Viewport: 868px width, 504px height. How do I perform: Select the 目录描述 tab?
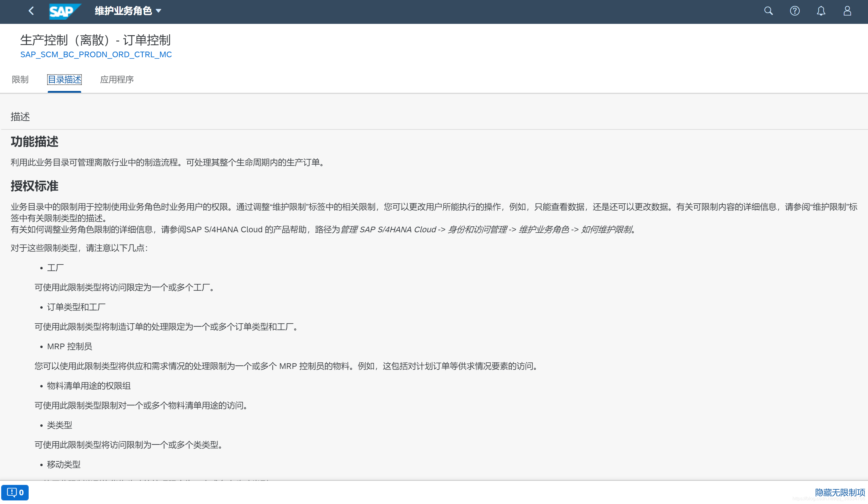(x=64, y=80)
